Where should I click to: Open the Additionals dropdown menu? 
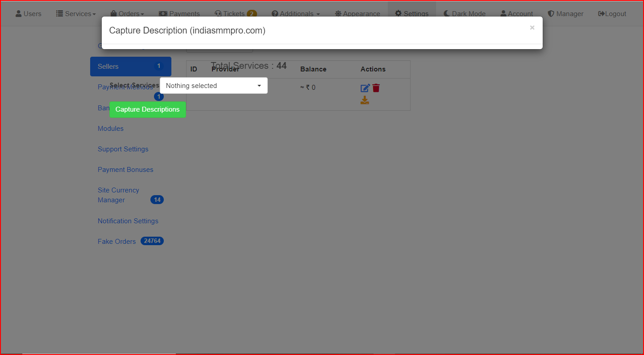pos(296,13)
